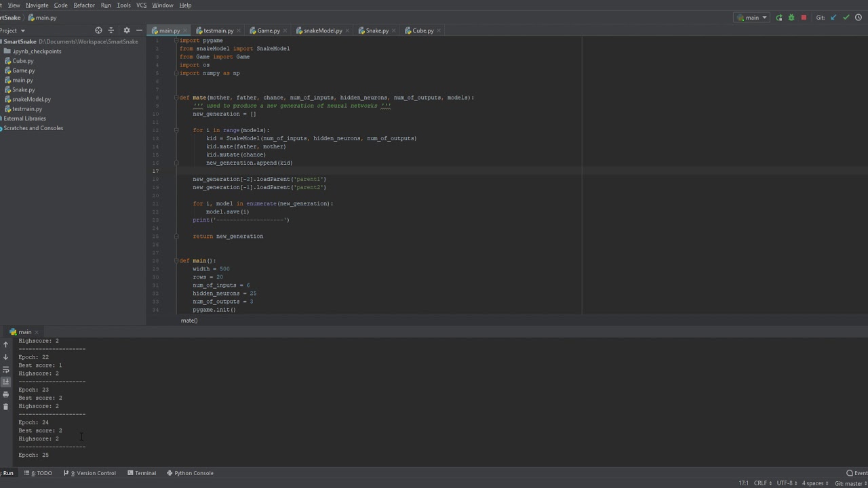868x488 pixels.
Task: Close the Cube.py editor tab
Action: point(439,30)
